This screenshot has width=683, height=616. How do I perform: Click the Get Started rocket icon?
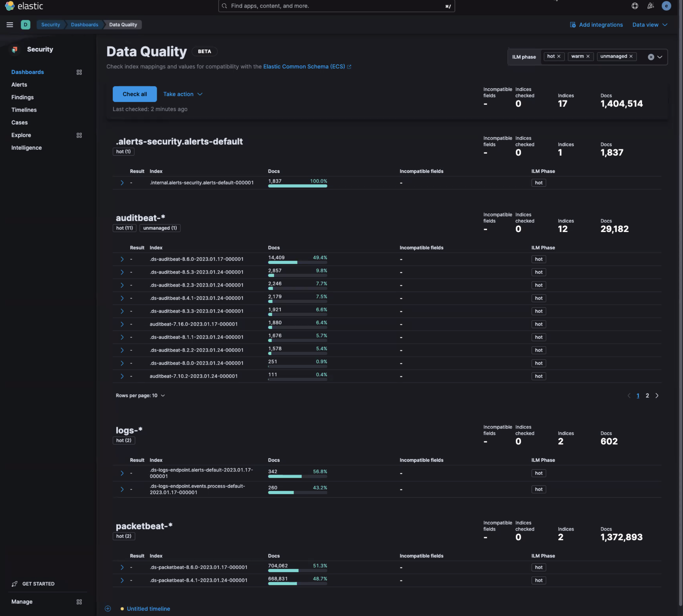click(x=15, y=584)
